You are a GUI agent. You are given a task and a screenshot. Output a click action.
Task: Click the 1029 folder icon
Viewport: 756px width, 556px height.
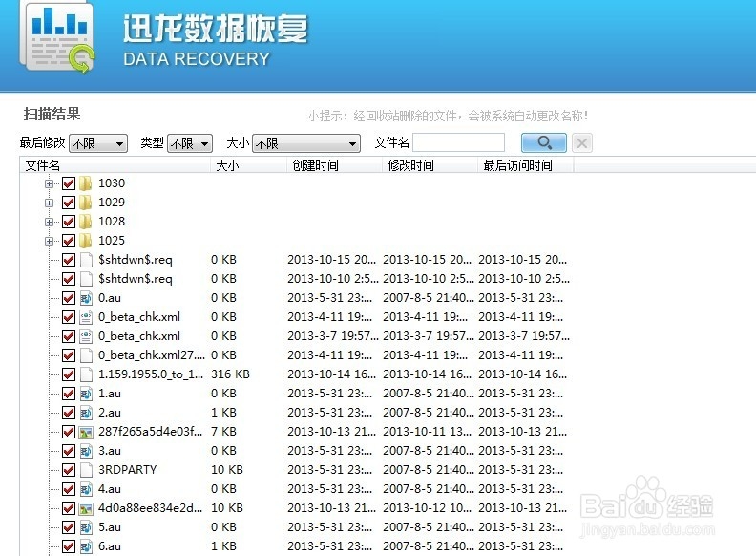click(x=86, y=203)
